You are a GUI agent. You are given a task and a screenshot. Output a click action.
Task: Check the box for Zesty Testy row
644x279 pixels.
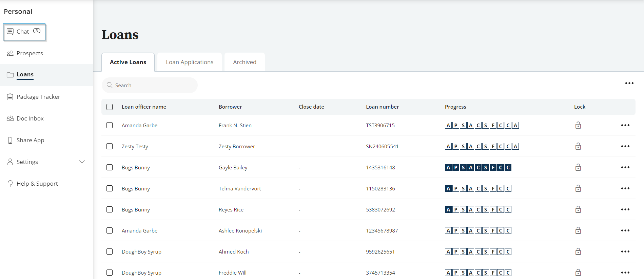click(x=110, y=146)
